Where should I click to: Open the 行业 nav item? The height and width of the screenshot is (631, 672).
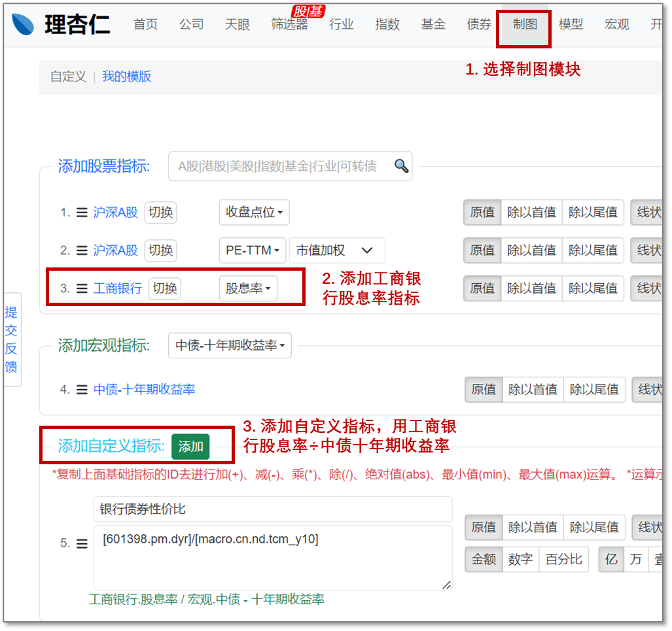pyautogui.click(x=341, y=24)
